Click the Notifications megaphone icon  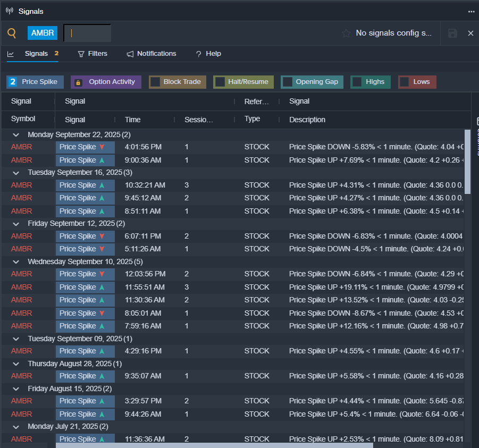coord(130,54)
